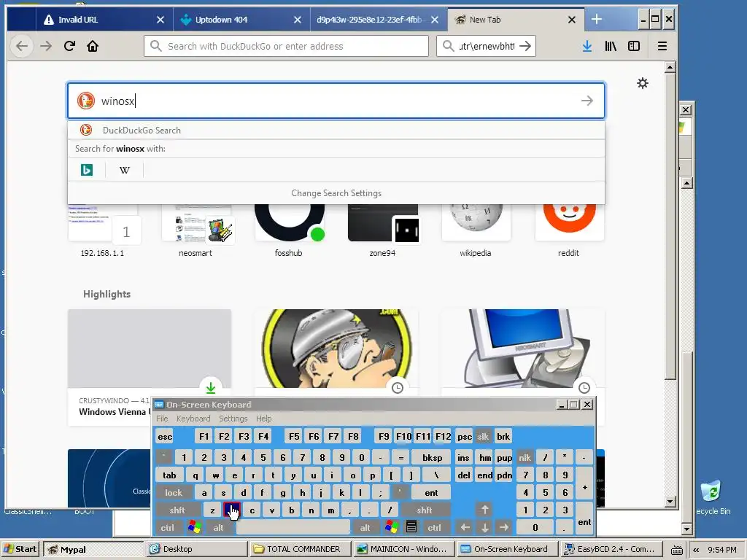The height and width of the screenshot is (560, 747).
Task: Search winosx with Bing icon
Action: coord(87,170)
